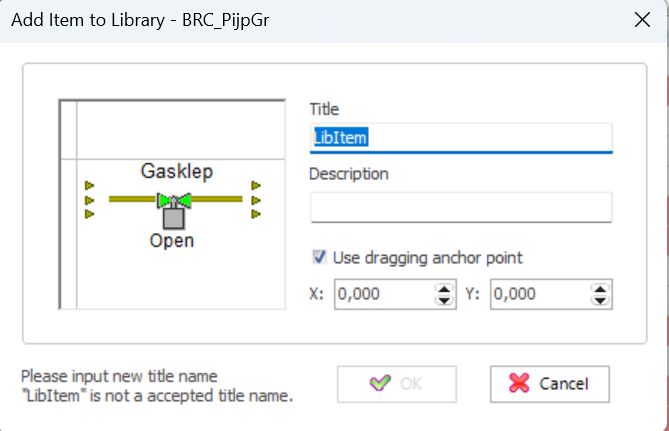Increase the Y anchor value with up arrow
The width and height of the screenshot is (669, 431).
600,288
